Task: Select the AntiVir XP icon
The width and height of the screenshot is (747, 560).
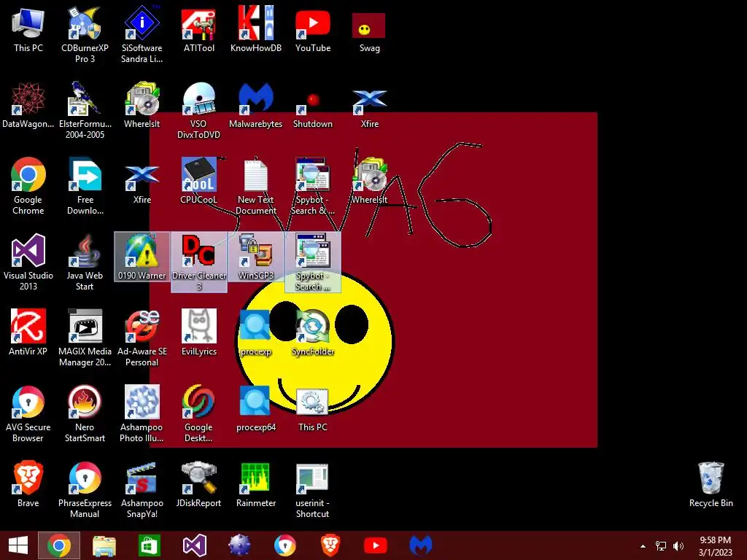Action: pos(28,332)
